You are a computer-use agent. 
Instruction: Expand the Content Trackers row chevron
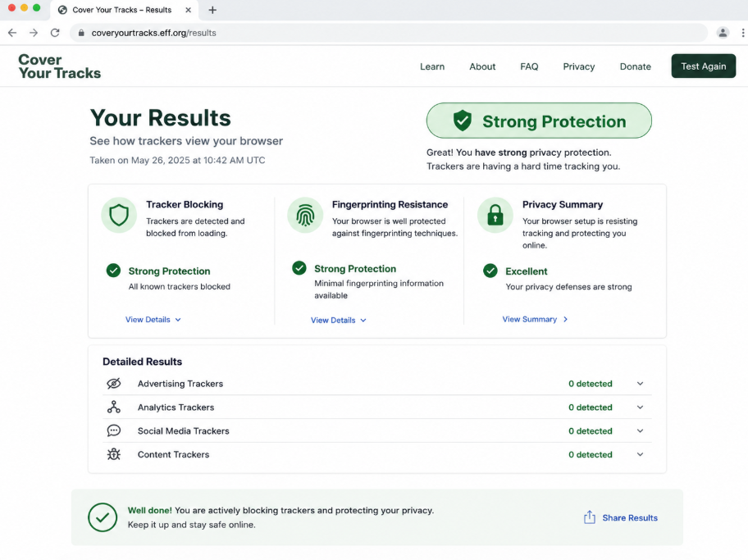tap(641, 454)
